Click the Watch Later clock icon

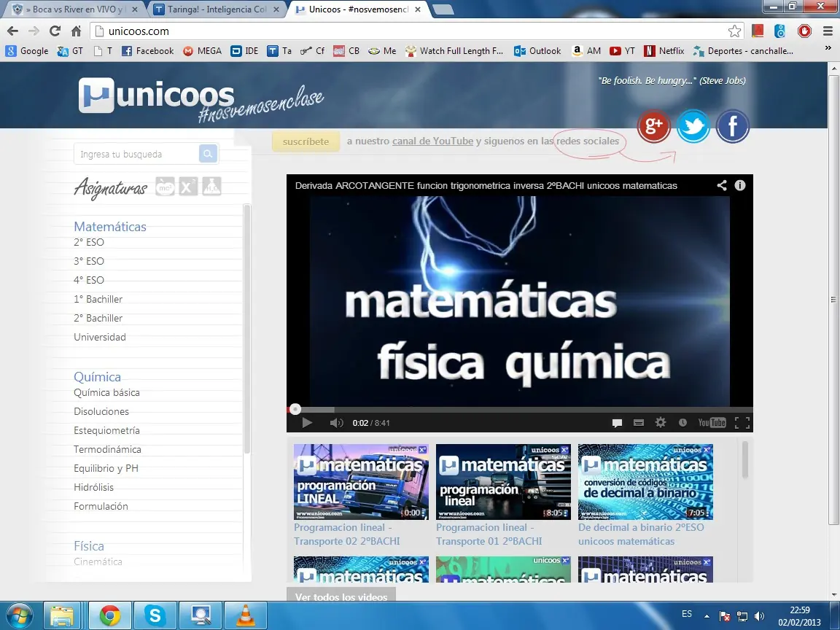pyautogui.click(x=682, y=423)
